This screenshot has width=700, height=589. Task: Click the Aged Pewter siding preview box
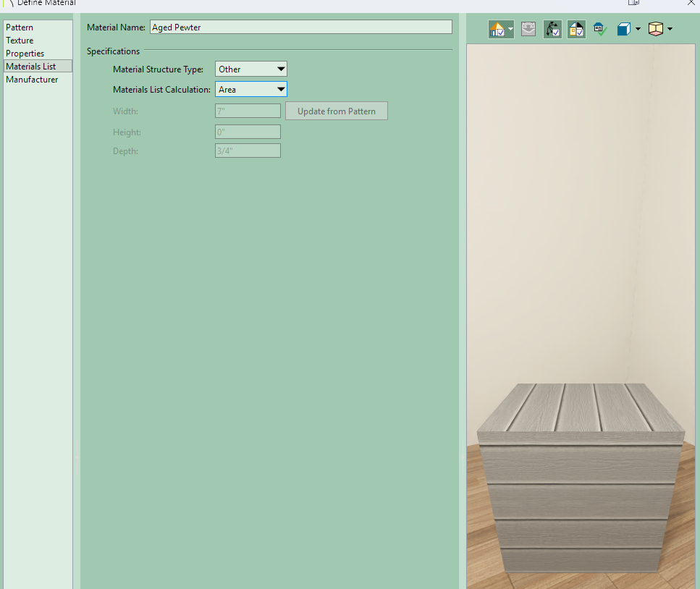[x=581, y=478]
